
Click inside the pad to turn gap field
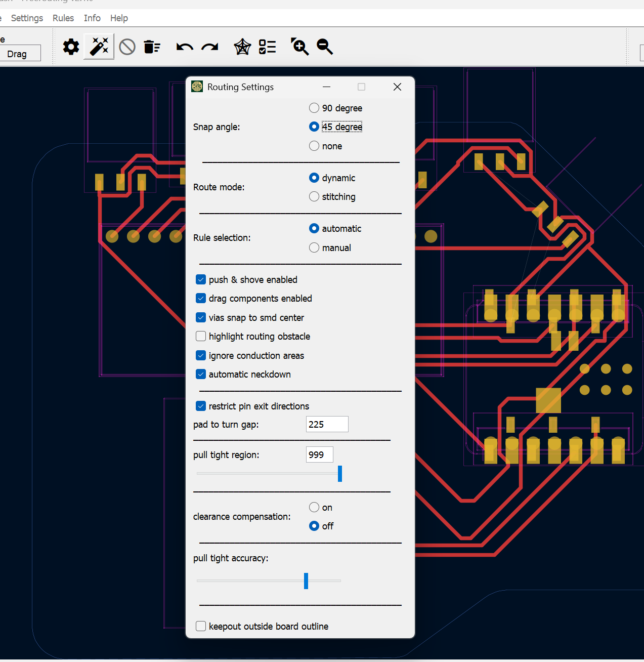click(x=327, y=424)
